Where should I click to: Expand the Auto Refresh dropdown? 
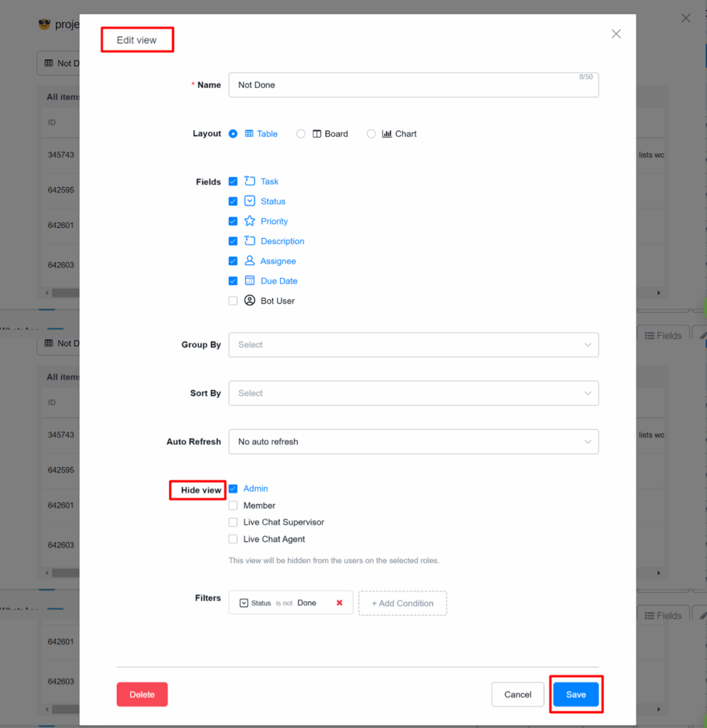[x=413, y=441]
